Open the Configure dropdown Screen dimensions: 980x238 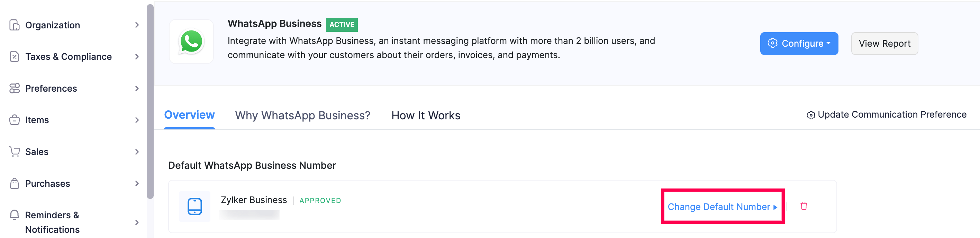tap(799, 43)
